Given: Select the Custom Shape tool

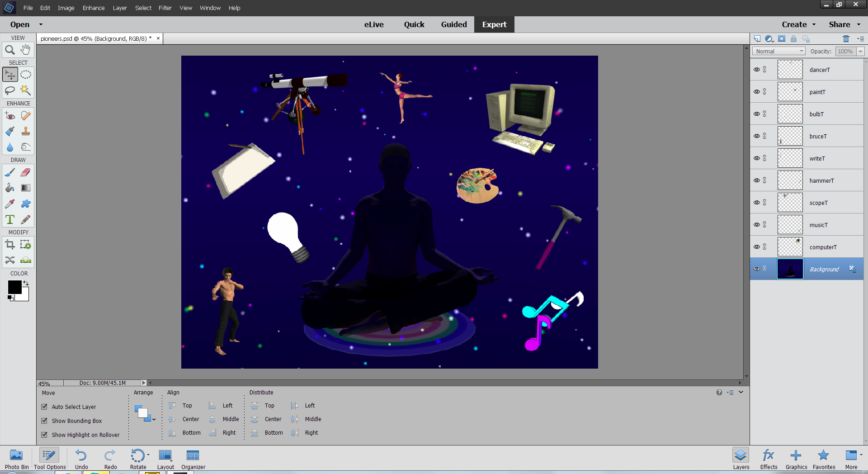Looking at the screenshot, I should pos(26,204).
